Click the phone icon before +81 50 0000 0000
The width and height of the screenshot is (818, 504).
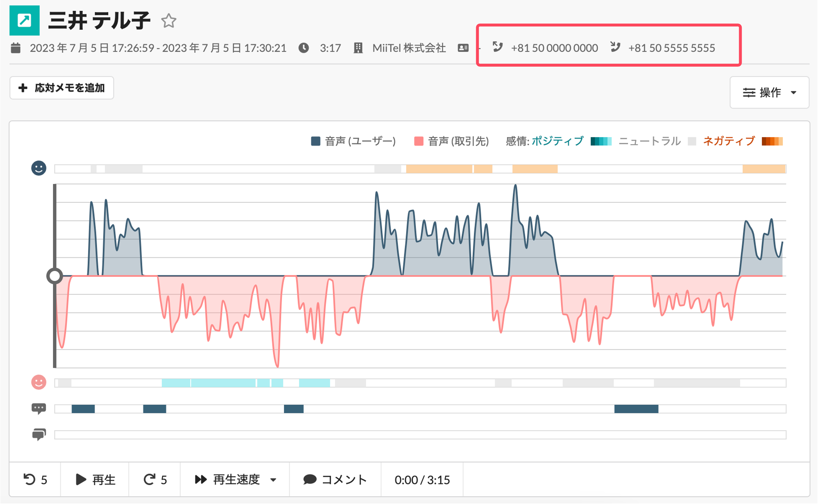(498, 47)
